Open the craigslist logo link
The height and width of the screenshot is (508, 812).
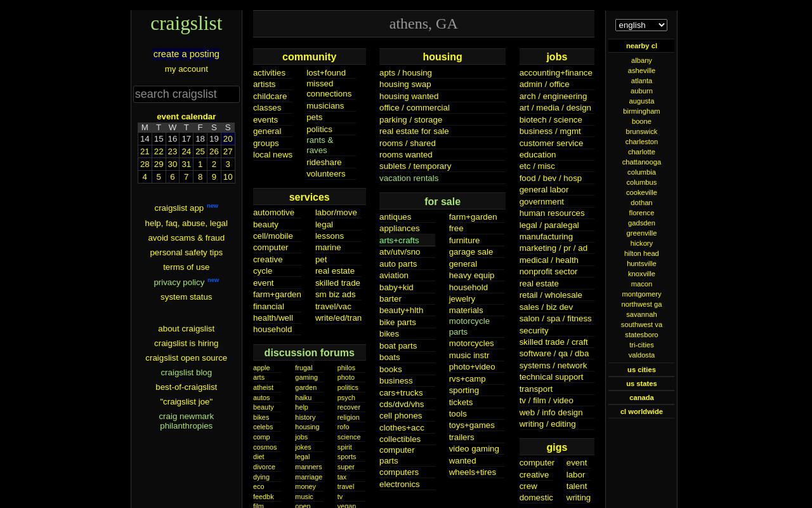[187, 23]
